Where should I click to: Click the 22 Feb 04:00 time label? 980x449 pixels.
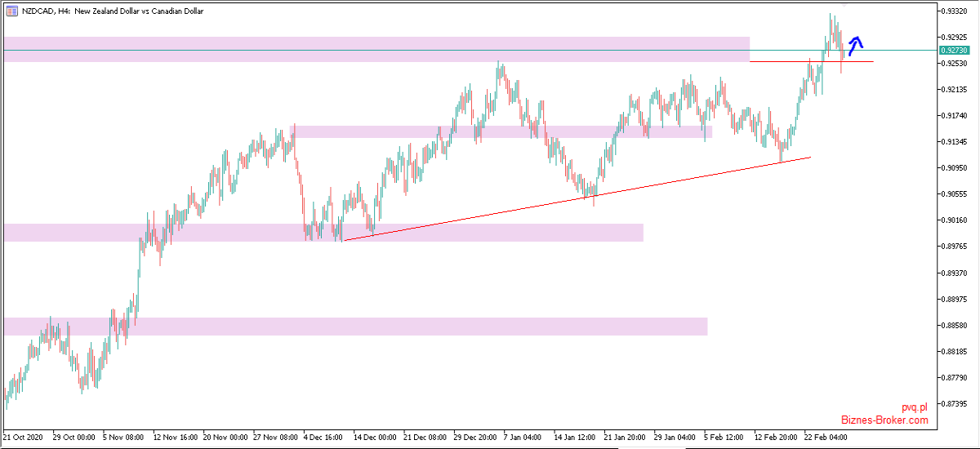826,437
